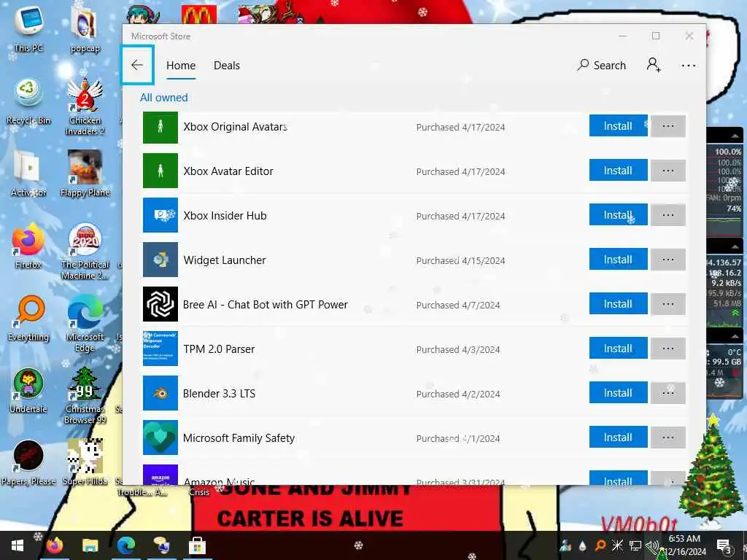Open Microsoft Edge from the taskbar
Screen dimensions: 747x560
[125, 545]
